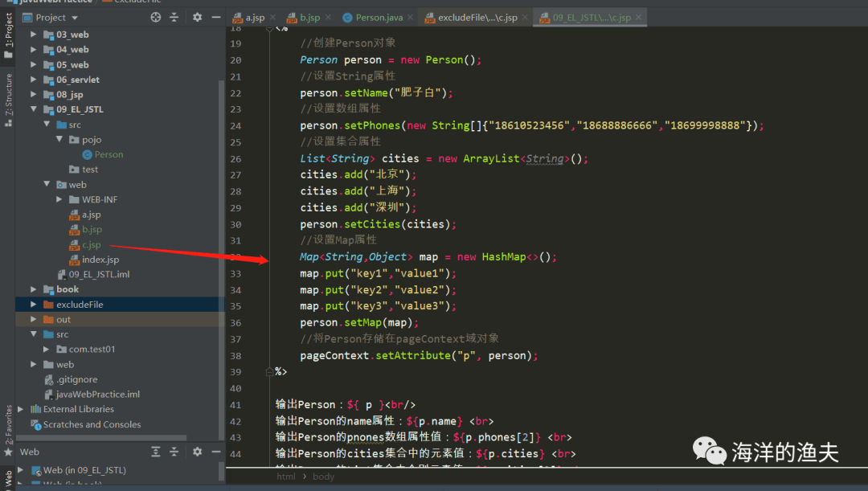This screenshot has width=868, height=491.
Task: Expand the 03_web module
Action: click(33, 35)
